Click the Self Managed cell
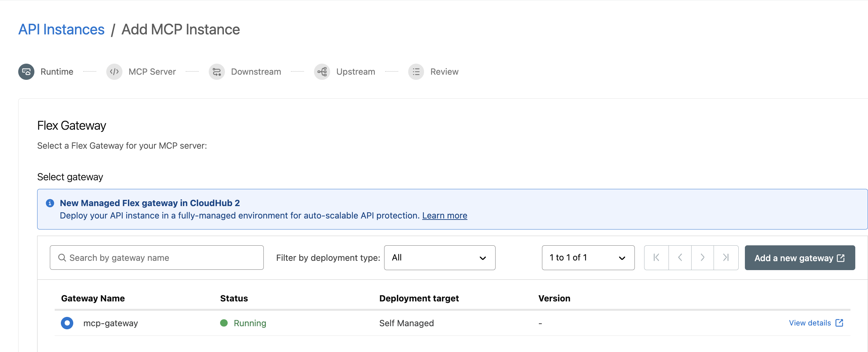Image resolution: width=868 pixels, height=352 pixels. 406,323
